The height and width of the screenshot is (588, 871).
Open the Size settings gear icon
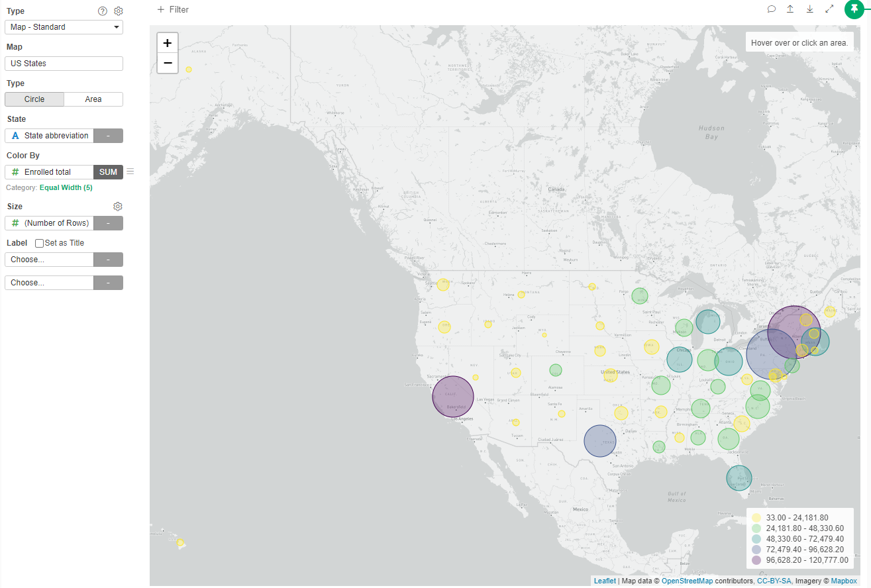[x=118, y=207]
